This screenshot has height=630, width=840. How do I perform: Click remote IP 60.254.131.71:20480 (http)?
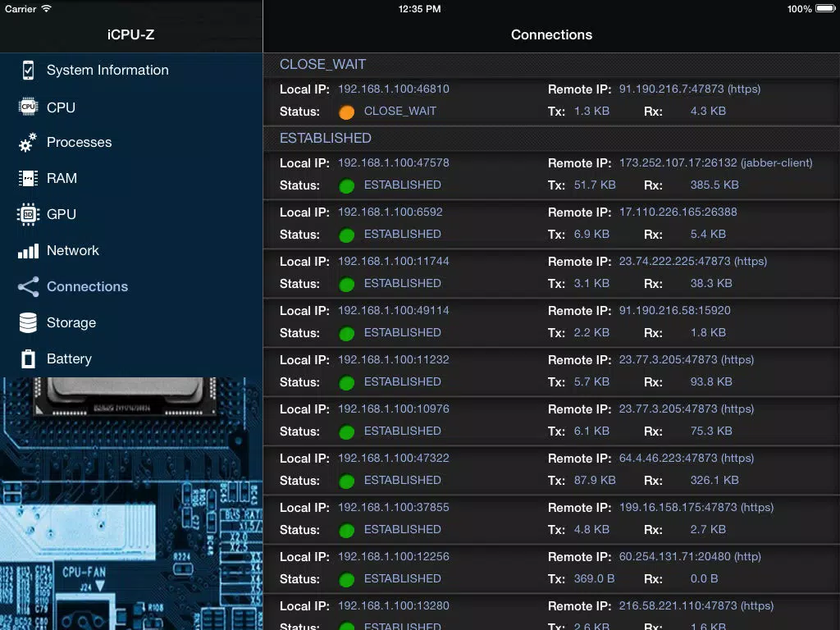689,557
